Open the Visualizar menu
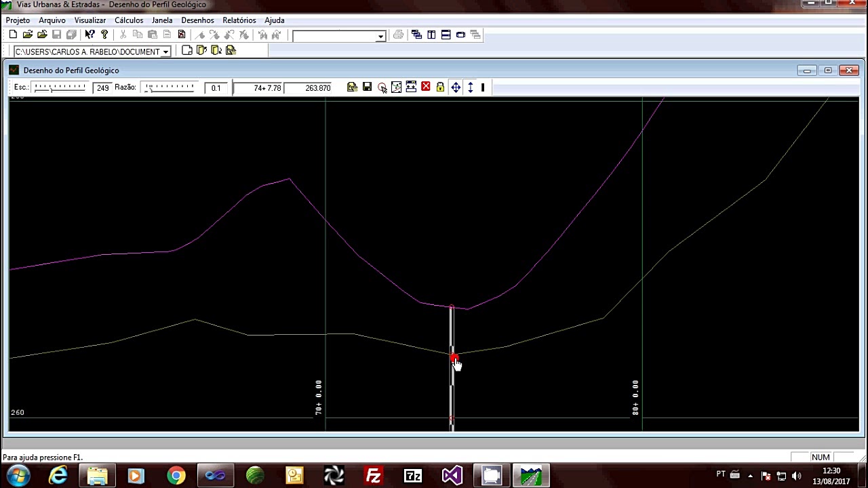The image size is (868, 488). pos(90,20)
